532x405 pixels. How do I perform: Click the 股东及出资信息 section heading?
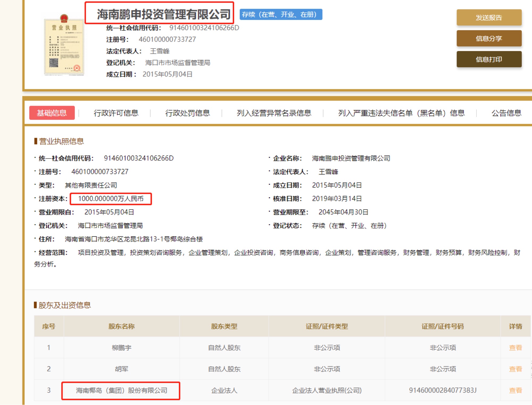pos(65,305)
